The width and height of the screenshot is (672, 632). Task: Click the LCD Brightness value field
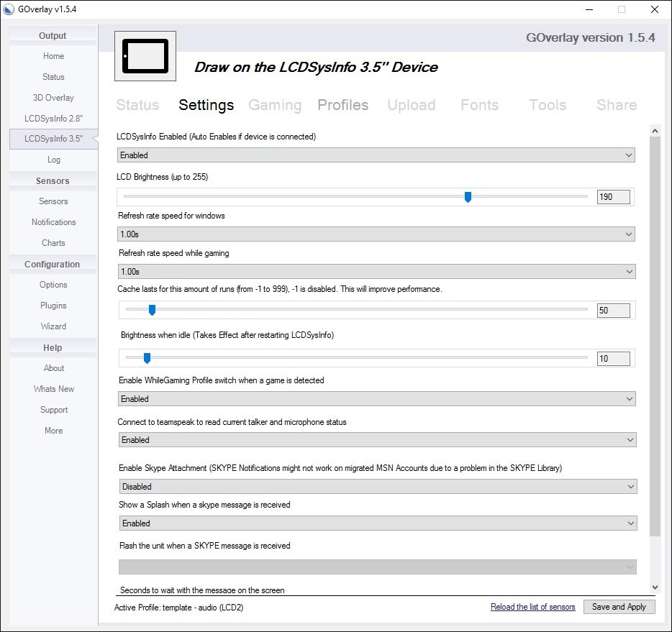613,197
